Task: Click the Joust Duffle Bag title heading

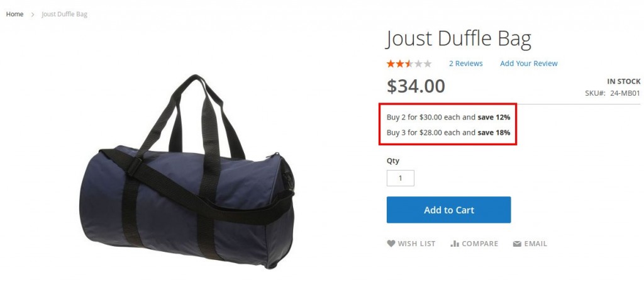Action: tap(458, 39)
